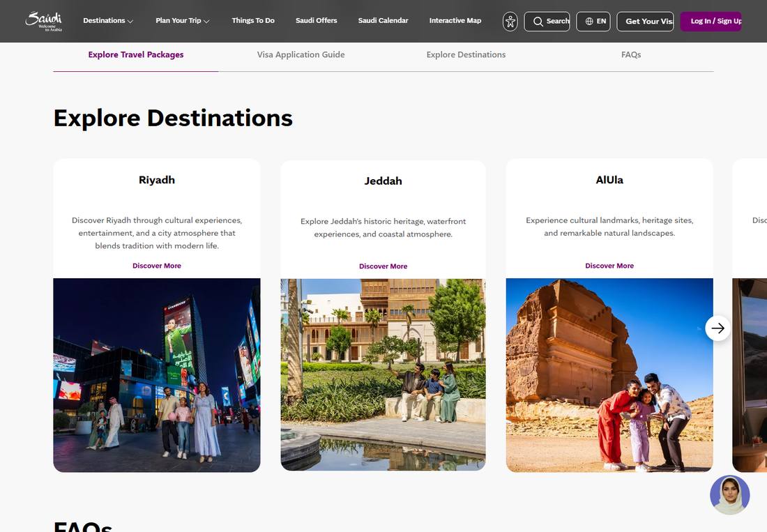The image size is (767, 532).
Task: Click the Riyadh cultural experiences description
Action: 156,234
